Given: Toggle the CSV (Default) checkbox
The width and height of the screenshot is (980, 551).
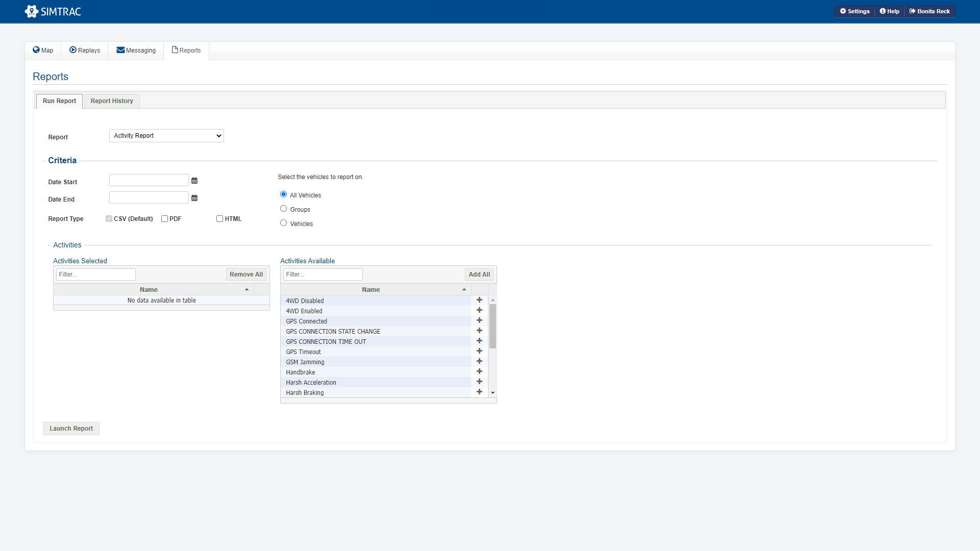Looking at the screenshot, I should (109, 219).
